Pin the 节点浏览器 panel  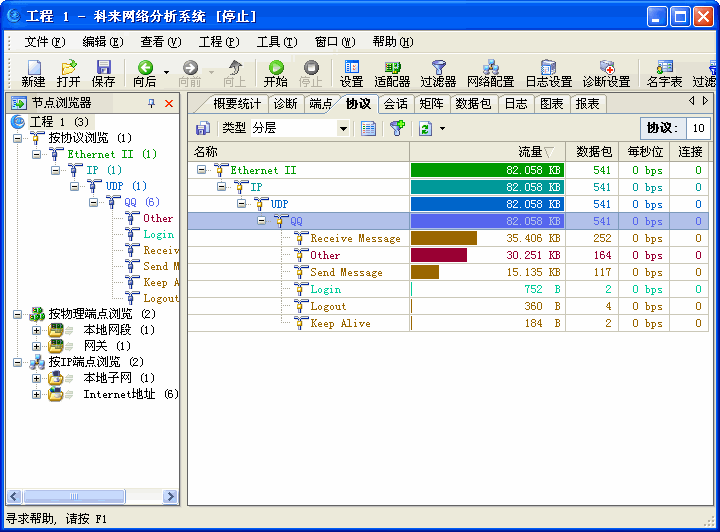[x=151, y=103]
